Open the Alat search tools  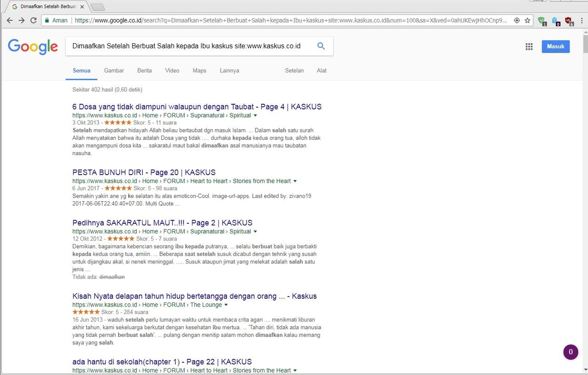point(322,70)
